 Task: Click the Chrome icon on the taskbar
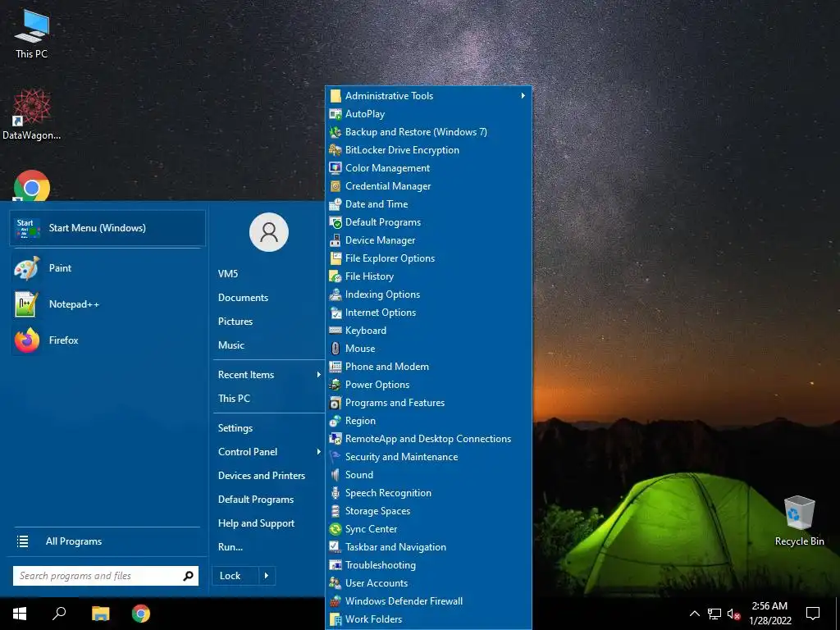[141, 614]
